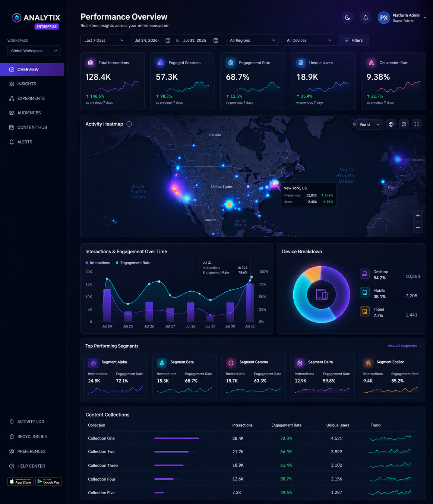Viewport: 433px width, 504px height.
Task: Click Engagement Rate card icon
Action: [231, 63]
